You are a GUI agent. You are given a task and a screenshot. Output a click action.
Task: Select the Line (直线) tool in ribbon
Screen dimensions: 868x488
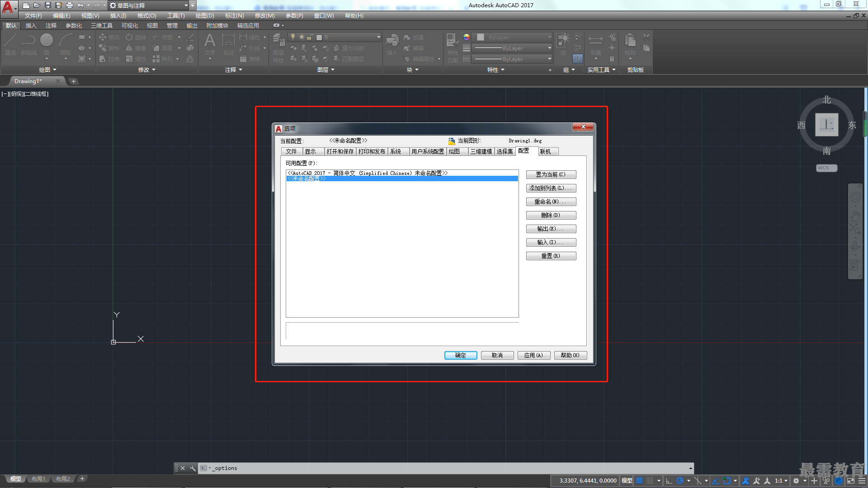(x=10, y=44)
